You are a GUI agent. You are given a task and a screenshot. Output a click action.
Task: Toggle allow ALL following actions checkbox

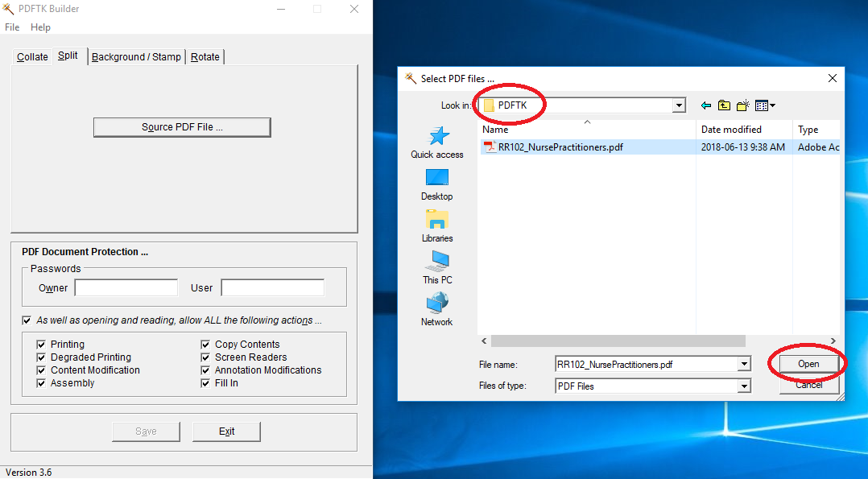[27, 320]
